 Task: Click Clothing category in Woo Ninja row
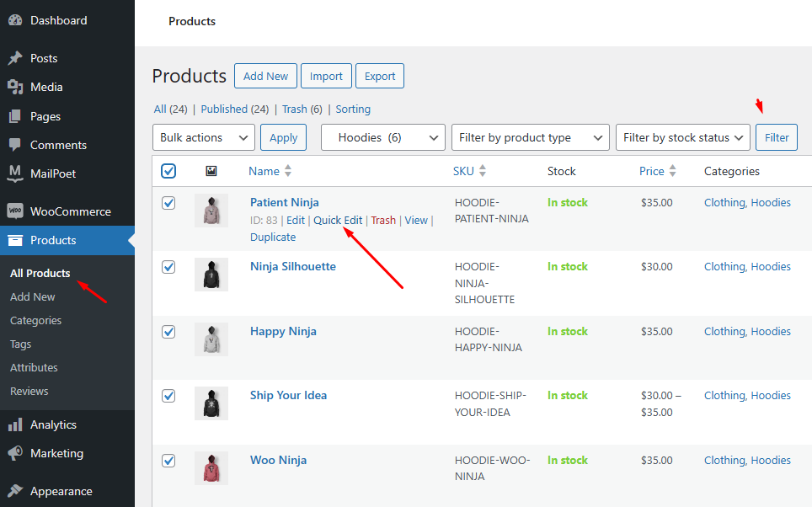point(724,460)
